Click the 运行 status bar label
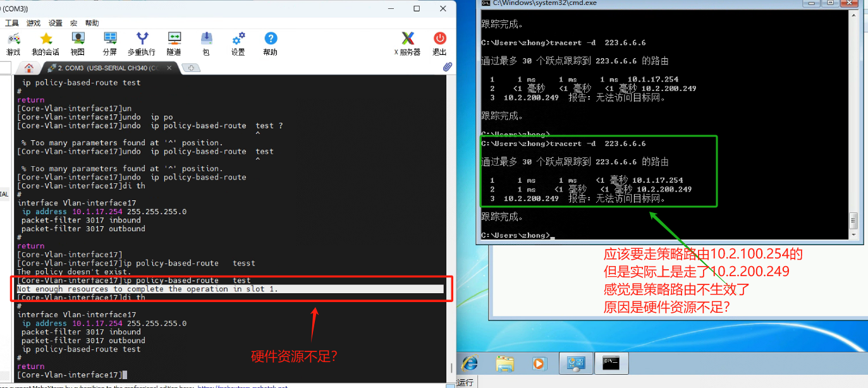 click(x=465, y=382)
